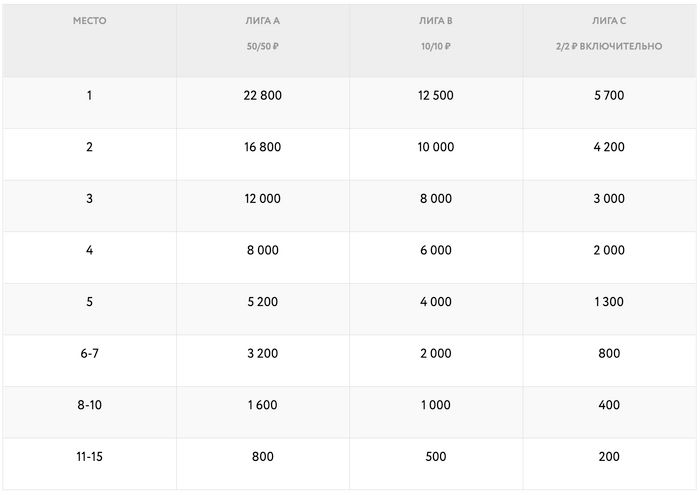
Task: Select the ЛИГА A header label
Action: (x=262, y=21)
